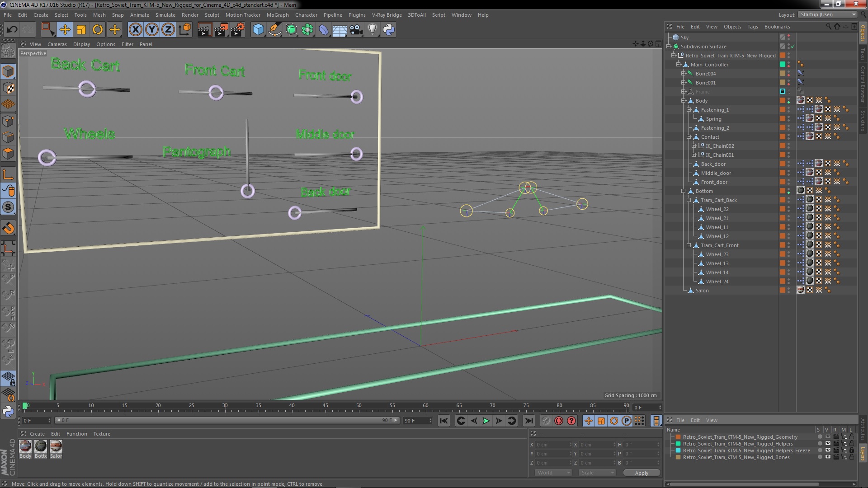Add a Light object
This screenshot has height=488, width=868.
(x=373, y=30)
